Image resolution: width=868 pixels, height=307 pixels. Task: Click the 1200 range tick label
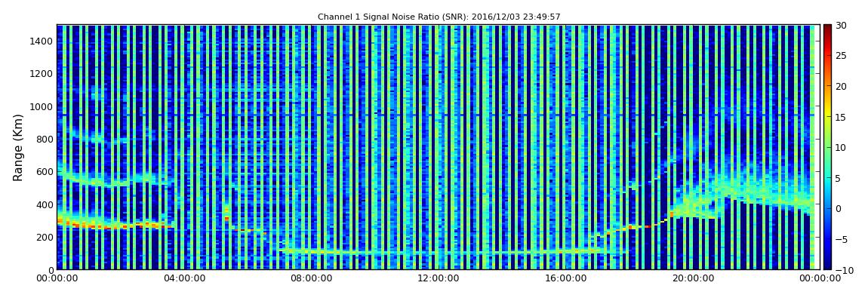[x=42, y=74]
